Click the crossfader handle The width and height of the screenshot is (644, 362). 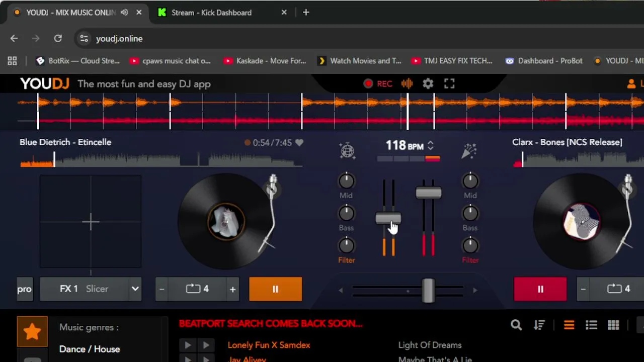point(428,291)
